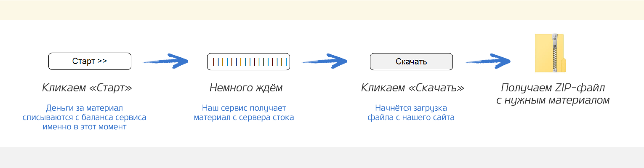Open the yellow ZIP folder icon
Image resolution: width=644 pixels, height=168 pixels.
pos(550,53)
